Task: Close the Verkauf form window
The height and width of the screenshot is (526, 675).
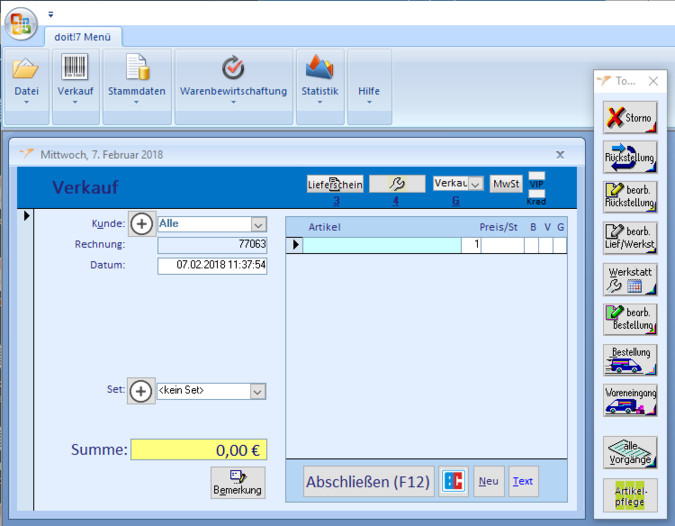Action: tap(560, 155)
